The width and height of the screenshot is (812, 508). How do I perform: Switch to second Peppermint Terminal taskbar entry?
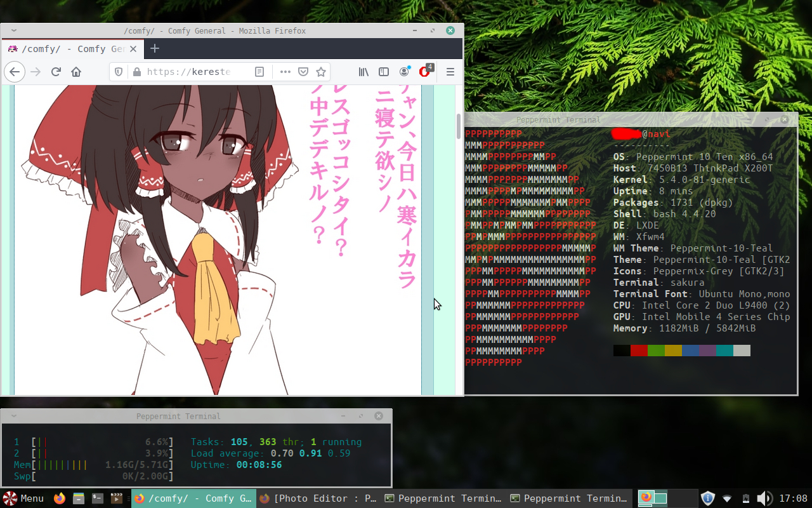click(x=570, y=498)
